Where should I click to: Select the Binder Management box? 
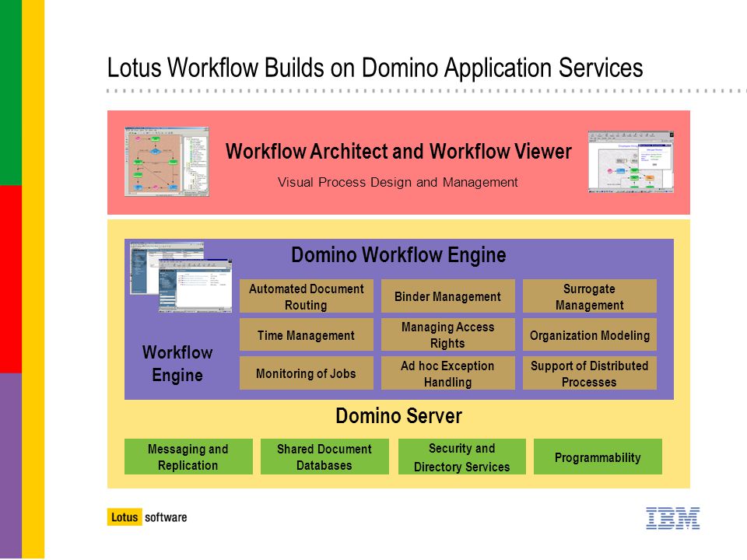[448, 296]
